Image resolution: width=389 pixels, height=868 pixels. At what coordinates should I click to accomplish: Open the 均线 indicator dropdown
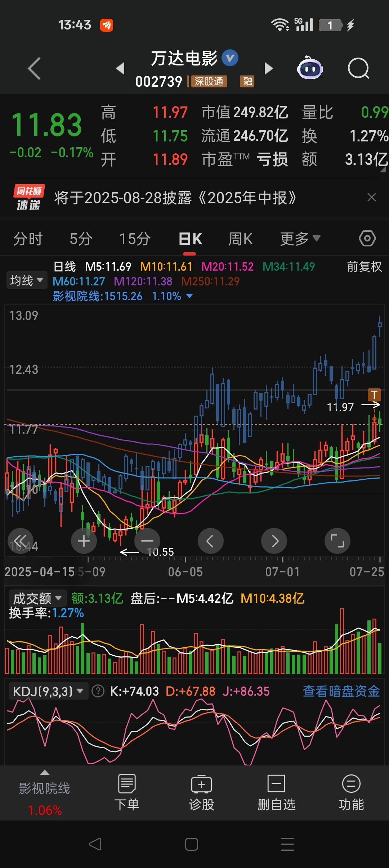(x=27, y=280)
